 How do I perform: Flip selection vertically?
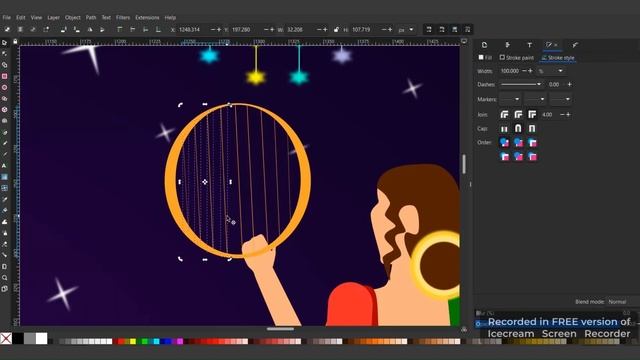click(x=102, y=29)
